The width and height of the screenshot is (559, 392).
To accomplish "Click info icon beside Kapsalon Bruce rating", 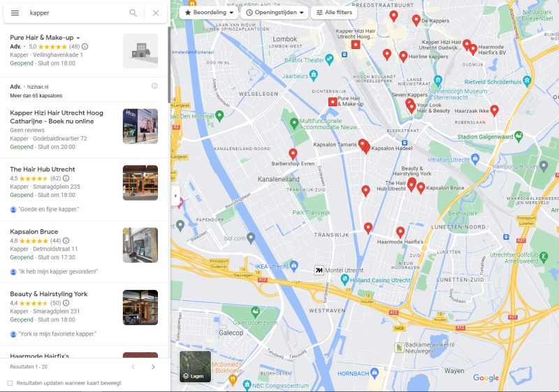I will pos(66,240).
